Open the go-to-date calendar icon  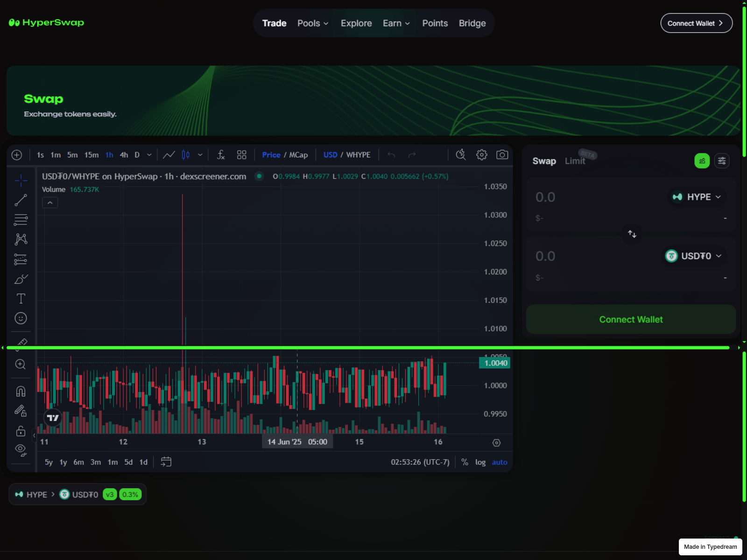pyautogui.click(x=166, y=462)
